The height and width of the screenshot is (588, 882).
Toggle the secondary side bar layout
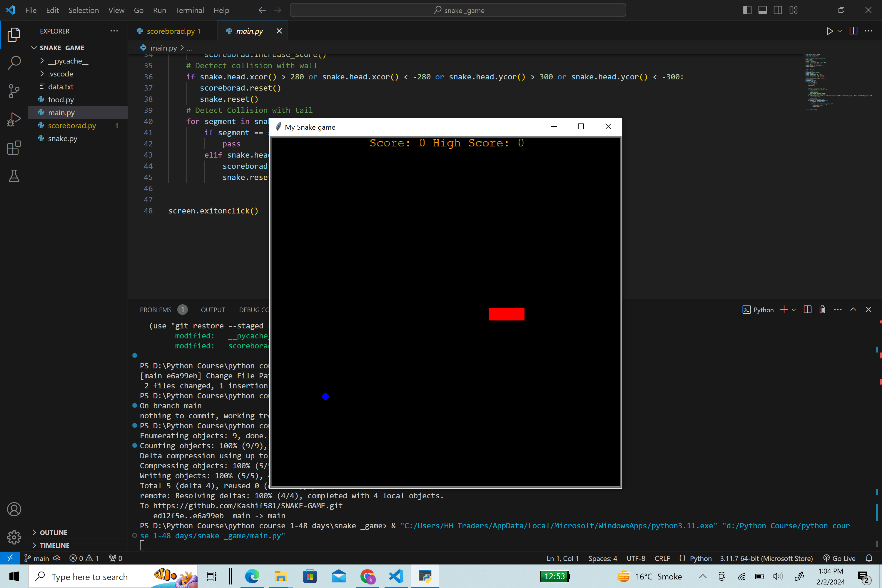pos(778,10)
